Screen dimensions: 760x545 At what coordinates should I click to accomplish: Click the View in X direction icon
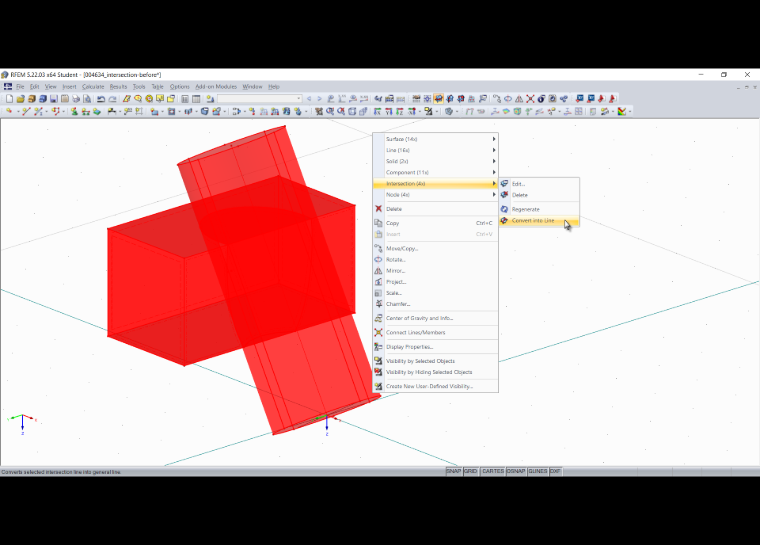tap(378, 112)
